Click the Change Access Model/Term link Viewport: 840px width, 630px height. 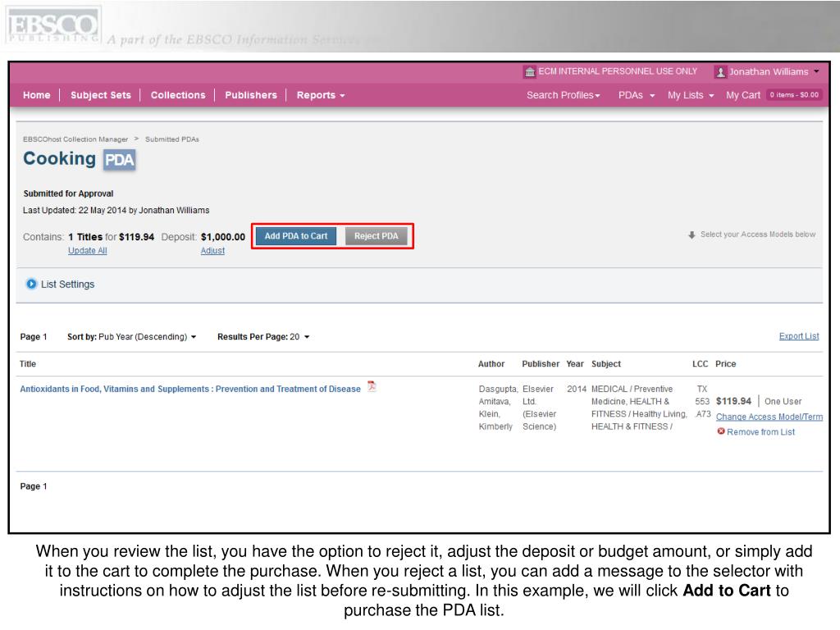(x=769, y=417)
